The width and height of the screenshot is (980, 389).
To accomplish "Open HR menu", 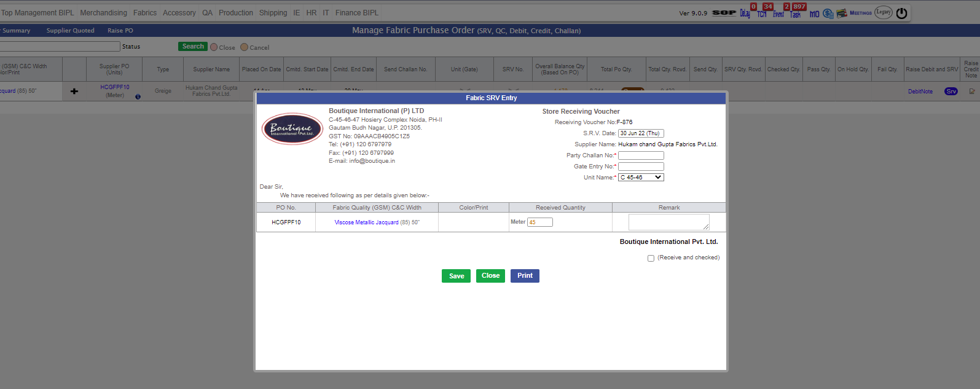I will tap(312, 13).
